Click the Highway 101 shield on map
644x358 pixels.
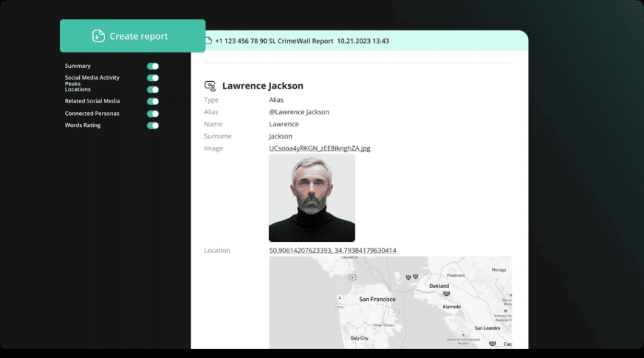pyautogui.click(x=353, y=277)
